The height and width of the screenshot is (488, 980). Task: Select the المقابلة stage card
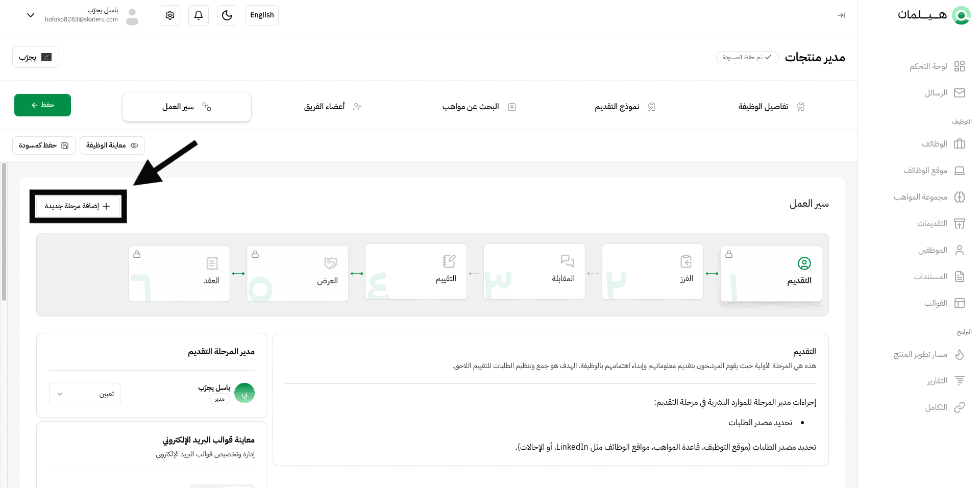(534, 272)
